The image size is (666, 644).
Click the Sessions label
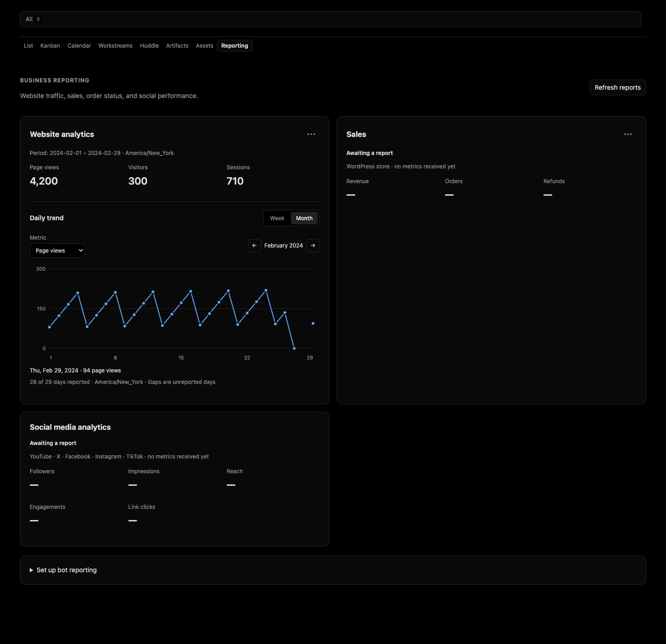point(238,167)
